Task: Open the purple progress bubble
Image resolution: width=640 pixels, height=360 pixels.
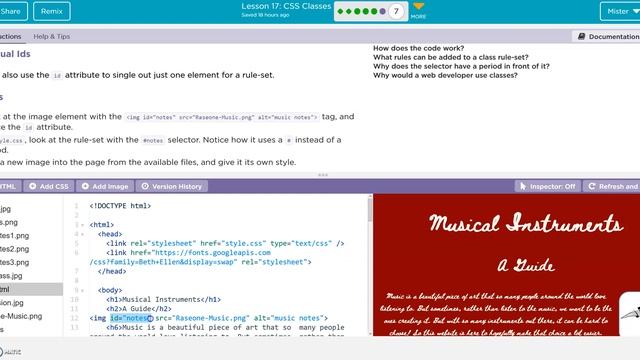Action: tap(382, 11)
